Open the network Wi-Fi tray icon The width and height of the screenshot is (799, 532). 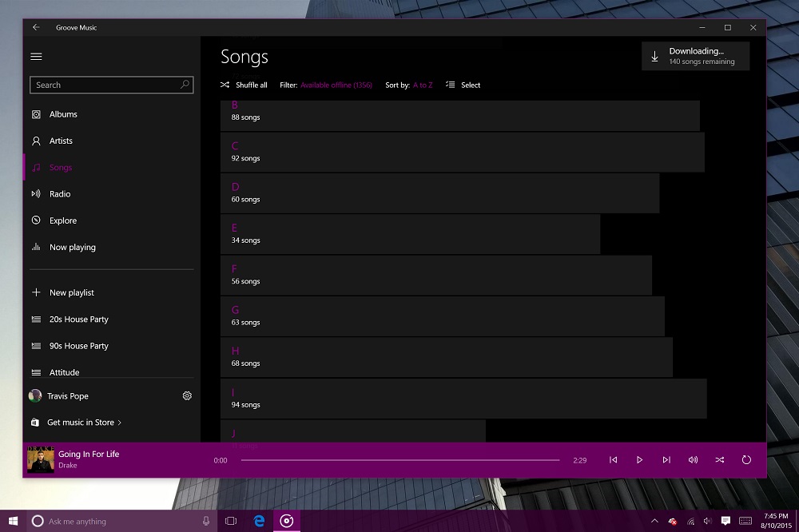tap(690, 521)
